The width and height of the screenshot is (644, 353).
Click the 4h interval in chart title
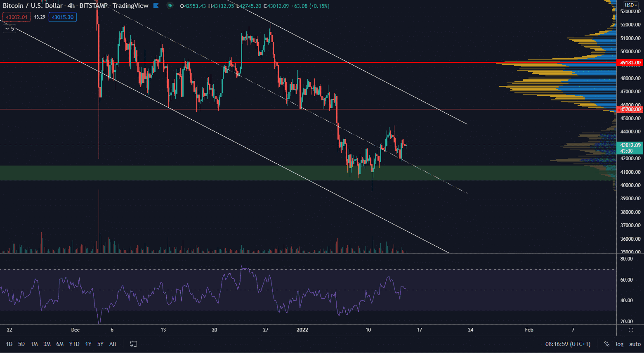point(71,6)
